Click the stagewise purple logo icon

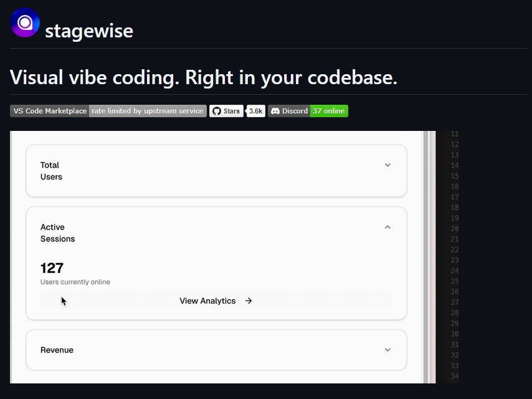click(x=25, y=22)
